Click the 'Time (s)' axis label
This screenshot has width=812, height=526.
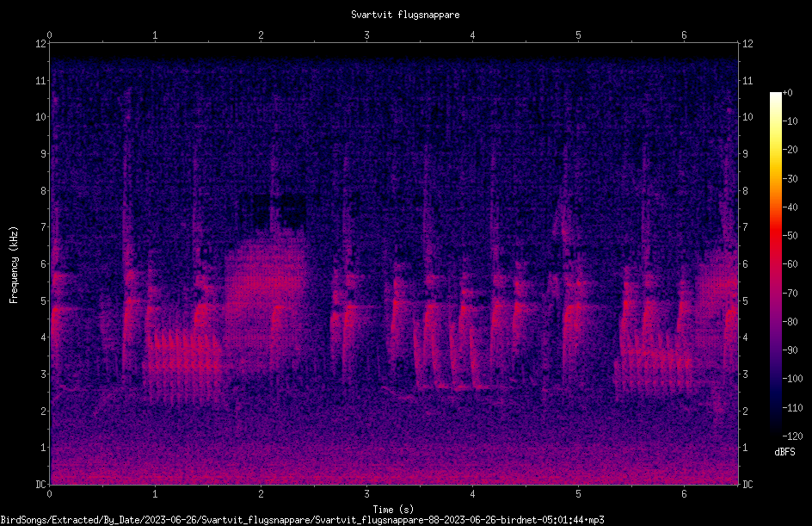(393, 510)
